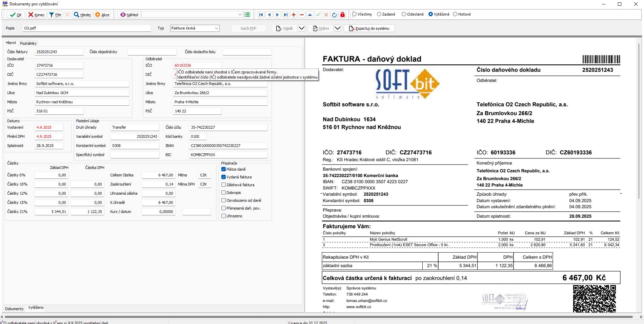Jump to the last record icon
The height and width of the screenshot is (324, 644).
pos(285,15)
